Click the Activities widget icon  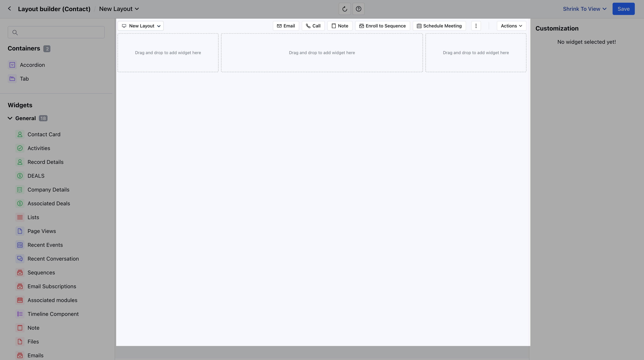coord(20,148)
